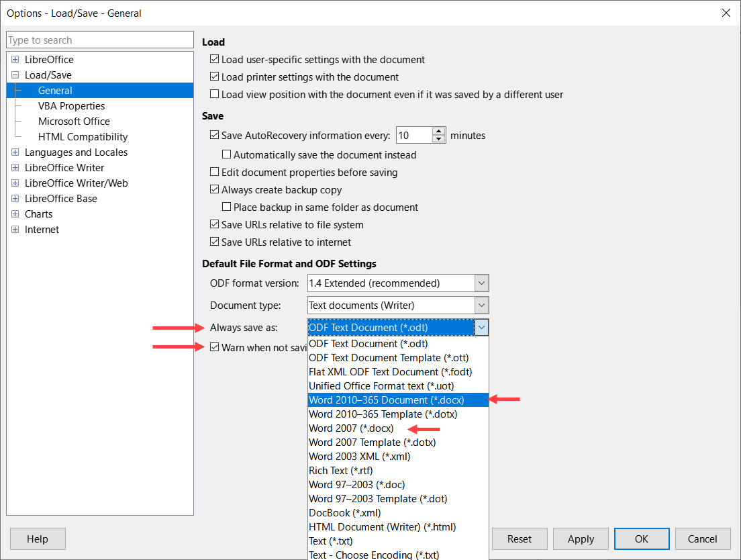Screen dimensions: 741x560
Task: Click the Cancel button
Action: [703, 539]
